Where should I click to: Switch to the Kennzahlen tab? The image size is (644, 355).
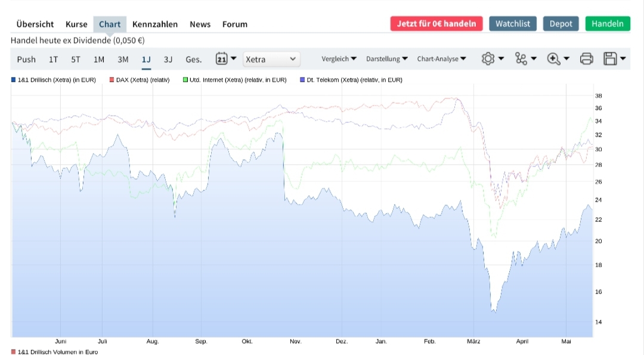pos(155,24)
